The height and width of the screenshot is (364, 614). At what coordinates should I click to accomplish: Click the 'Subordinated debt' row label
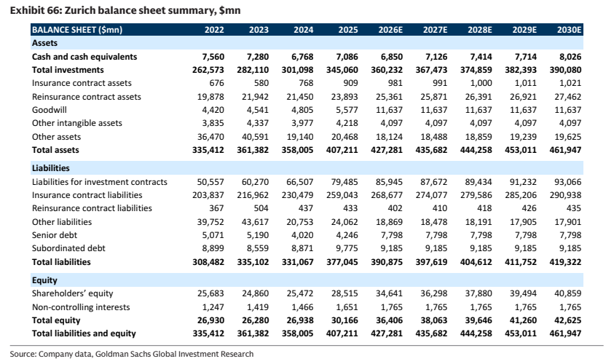tap(68, 248)
